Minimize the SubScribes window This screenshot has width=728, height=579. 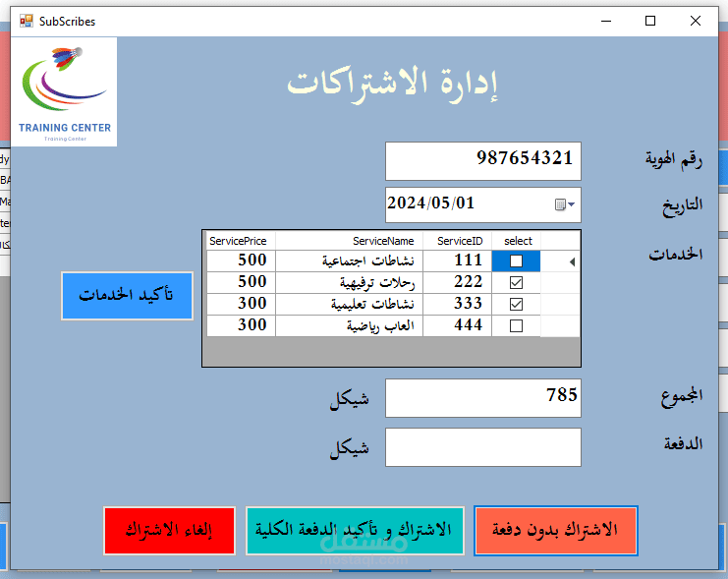pos(606,21)
